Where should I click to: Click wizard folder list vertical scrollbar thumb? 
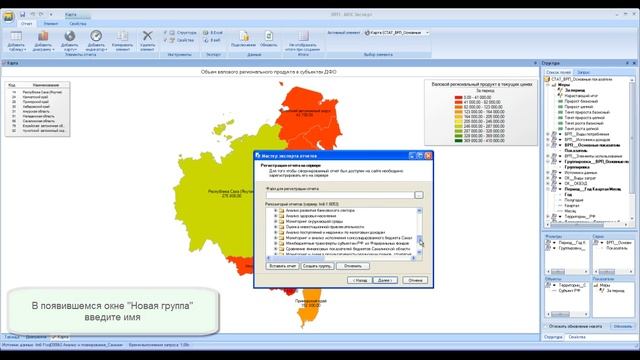(x=419, y=239)
